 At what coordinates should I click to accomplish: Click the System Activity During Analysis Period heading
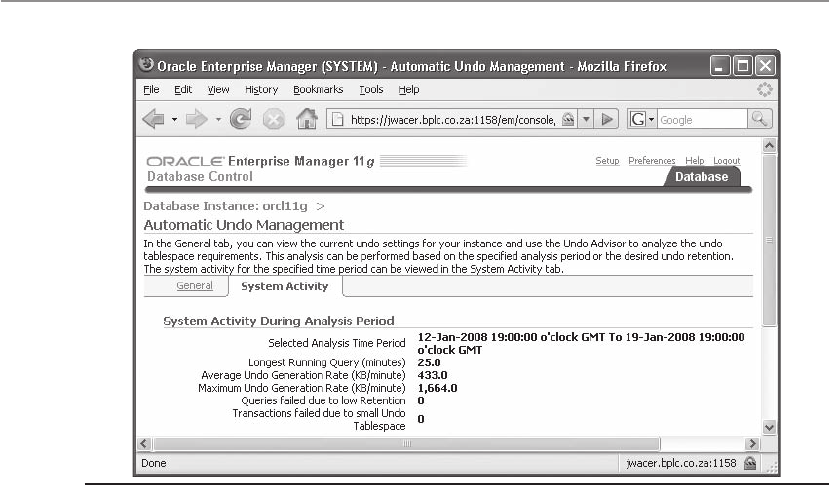click(279, 321)
